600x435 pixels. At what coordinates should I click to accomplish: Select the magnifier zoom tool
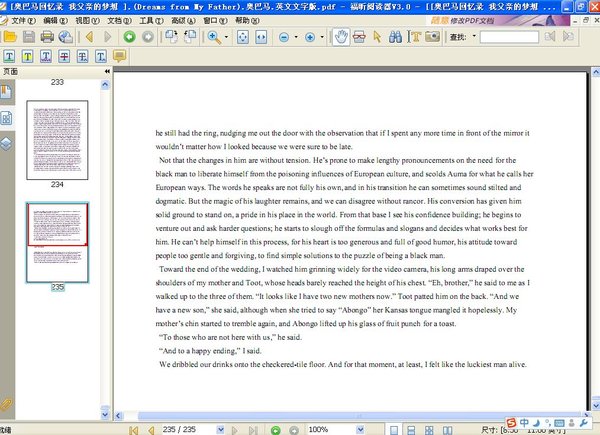[x=214, y=37]
